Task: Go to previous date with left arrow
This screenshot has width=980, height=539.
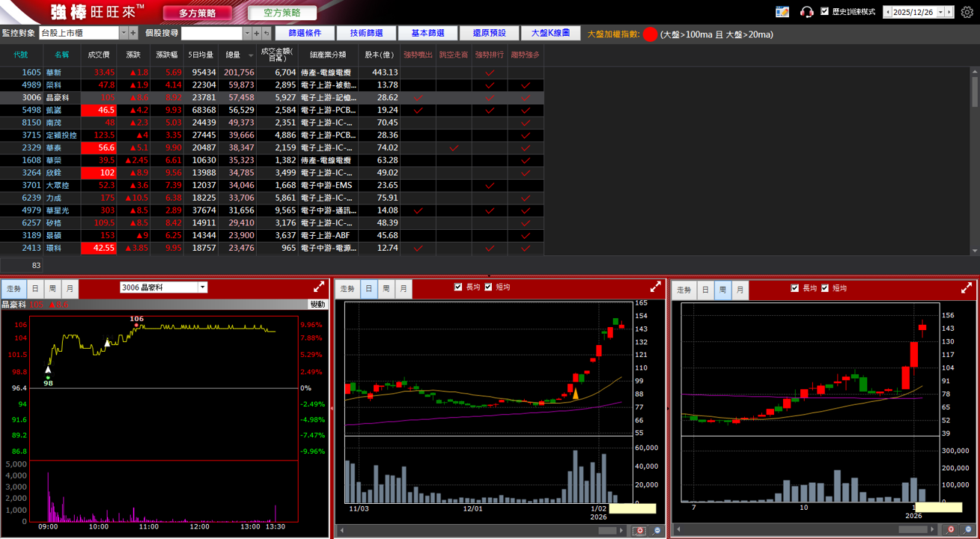Action: coord(887,12)
